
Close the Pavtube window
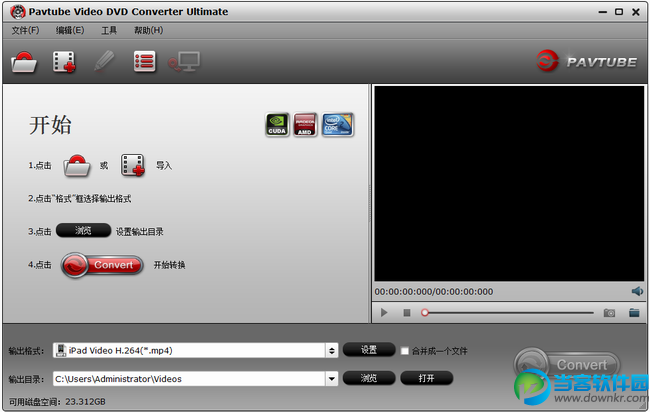635,12
